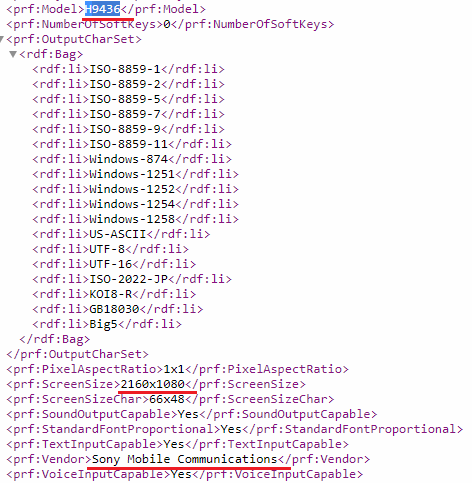
Task: Click the Sony Mobile Communications vendor text
Action: 185,459
